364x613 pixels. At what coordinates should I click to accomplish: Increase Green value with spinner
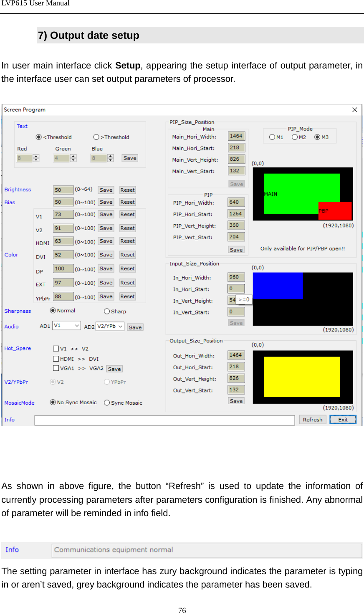[73, 156]
